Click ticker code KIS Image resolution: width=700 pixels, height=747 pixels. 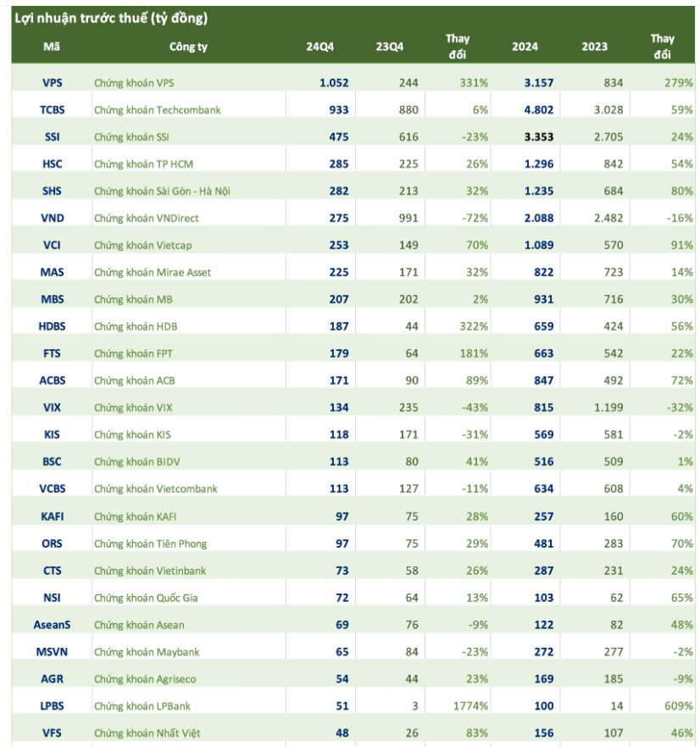(53, 435)
